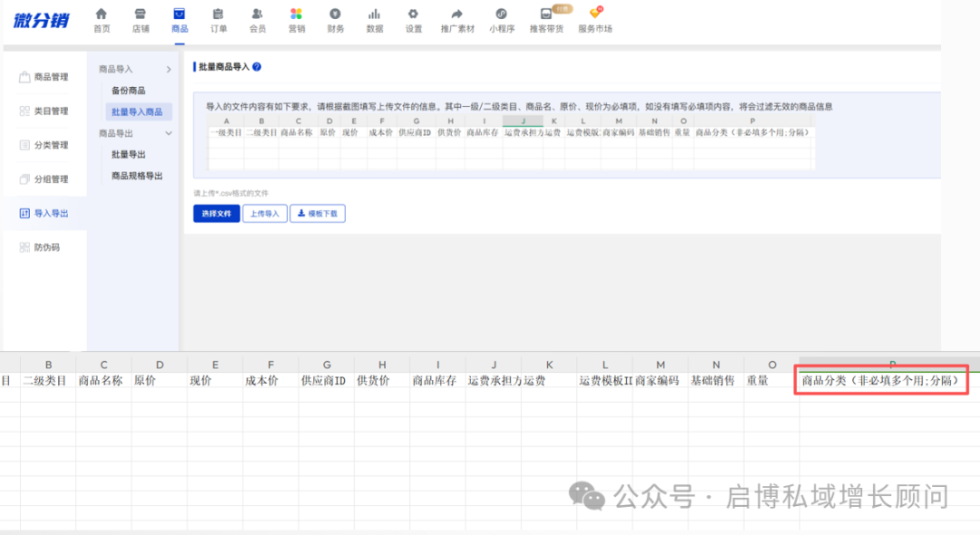Click the 设置 settings gear icon

click(413, 15)
